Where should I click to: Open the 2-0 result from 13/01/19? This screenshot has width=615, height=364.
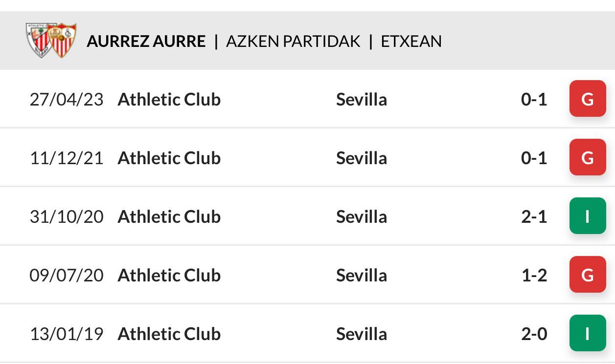coord(534,334)
